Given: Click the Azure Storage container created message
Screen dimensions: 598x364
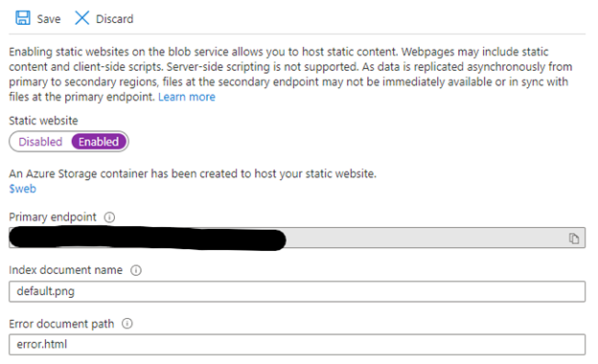Looking at the screenshot, I should click(193, 173).
